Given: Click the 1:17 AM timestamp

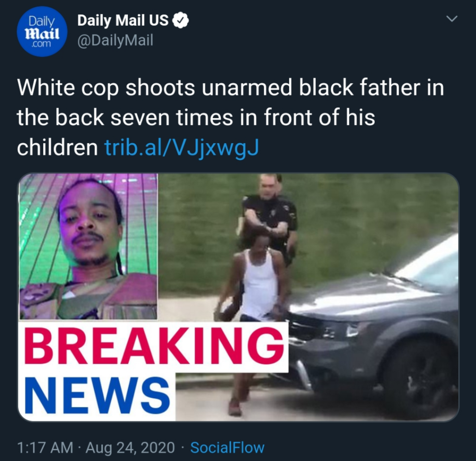Looking at the screenshot, I should (x=45, y=447).
